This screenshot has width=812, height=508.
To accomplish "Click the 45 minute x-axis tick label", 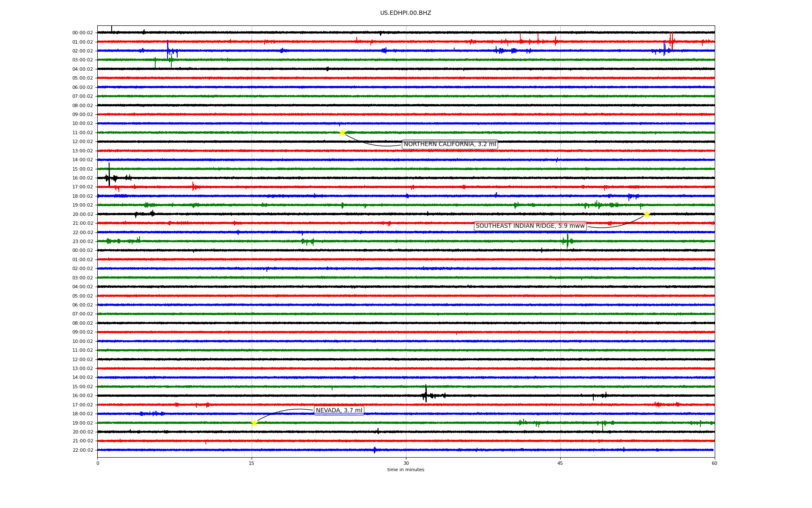I will (x=560, y=463).
